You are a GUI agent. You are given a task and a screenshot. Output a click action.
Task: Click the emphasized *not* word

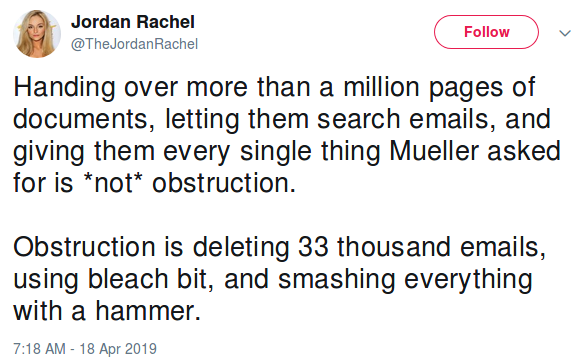click(x=113, y=183)
